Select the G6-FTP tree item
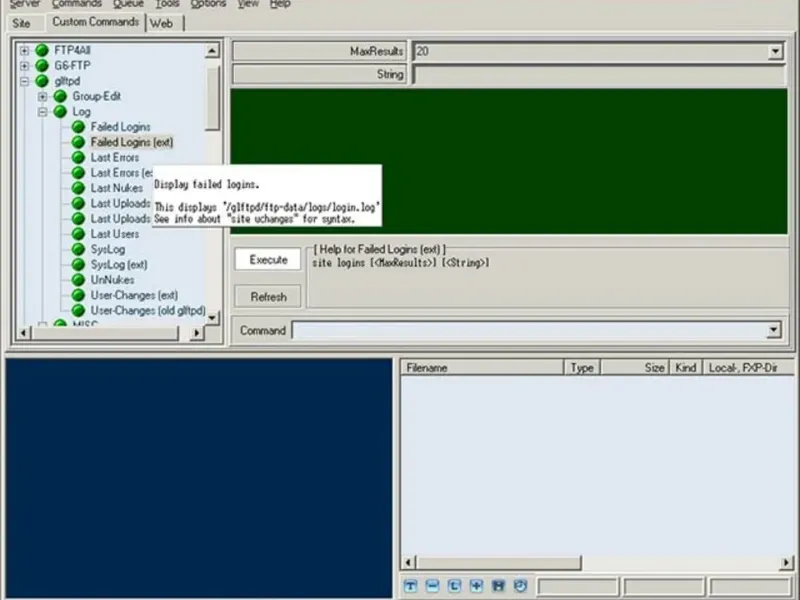 click(72, 66)
